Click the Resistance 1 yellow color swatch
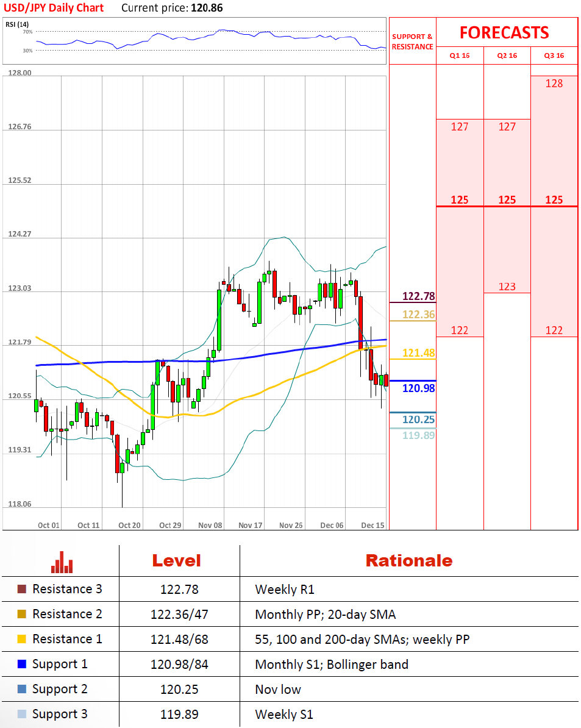581x728 pixels. [22, 640]
